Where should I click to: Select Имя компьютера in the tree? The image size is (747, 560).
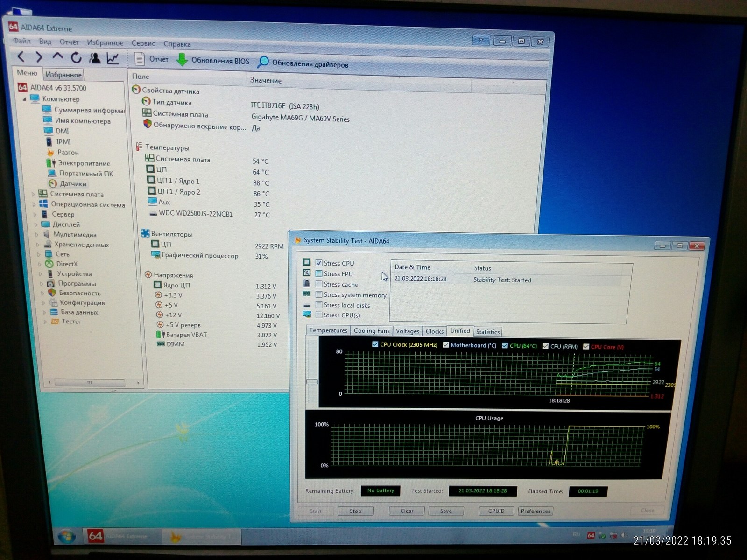click(77, 121)
